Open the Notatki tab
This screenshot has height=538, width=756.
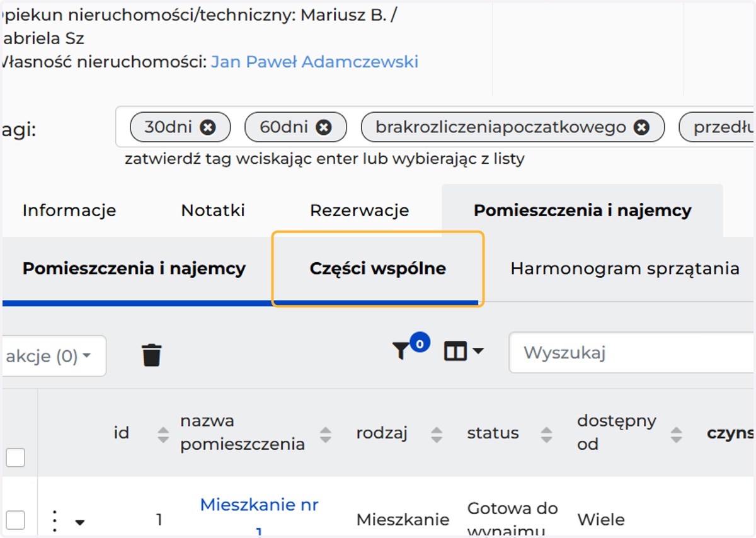coord(213,210)
